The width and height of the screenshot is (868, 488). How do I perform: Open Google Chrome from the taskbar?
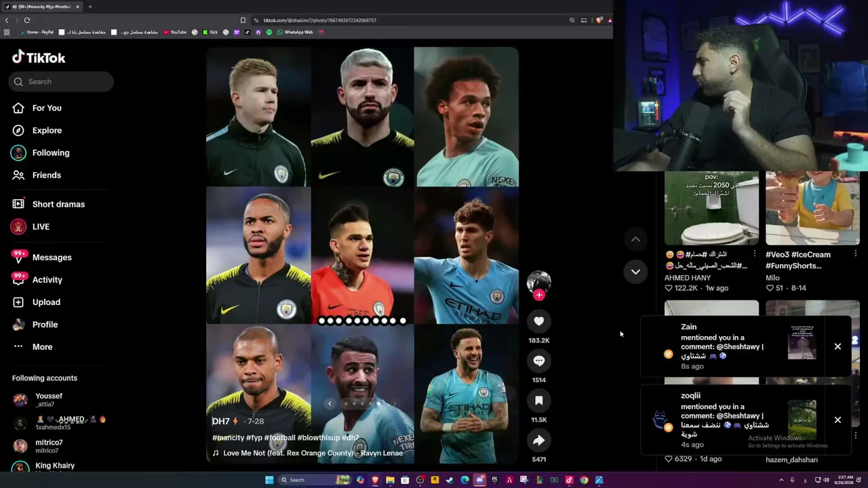[584, 480]
